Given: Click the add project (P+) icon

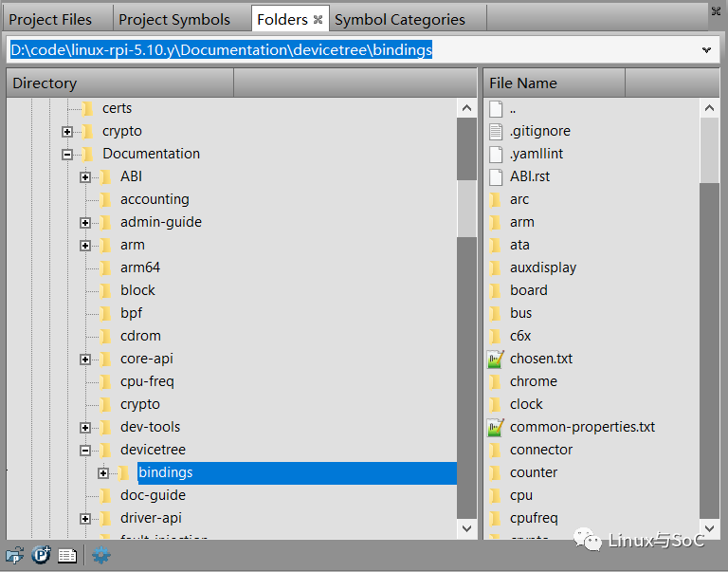Looking at the screenshot, I should (41, 554).
